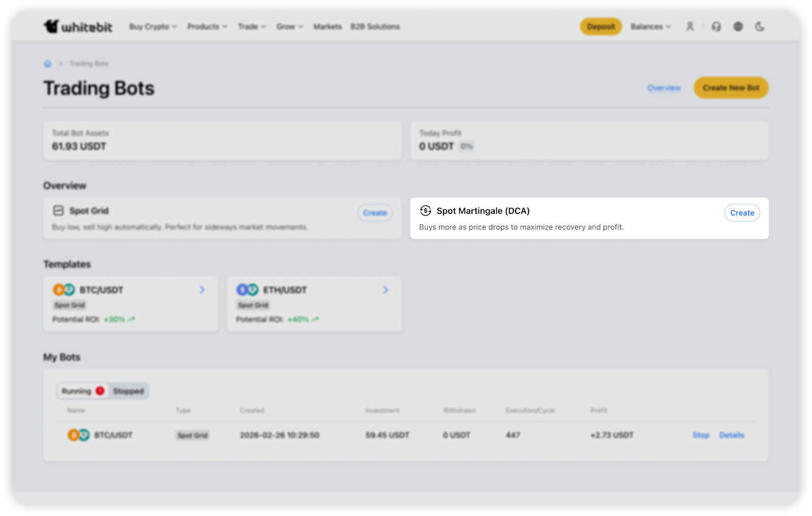This screenshot has height=516, width=812.
Task: Open support via the headset icon
Action: (716, 26)
